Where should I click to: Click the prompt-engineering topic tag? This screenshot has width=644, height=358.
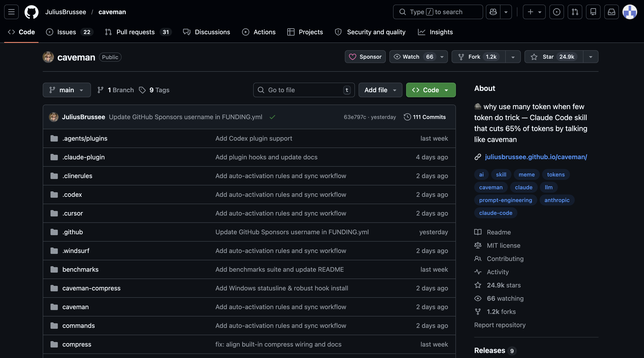pyautogui.click(x=505, y=200)
